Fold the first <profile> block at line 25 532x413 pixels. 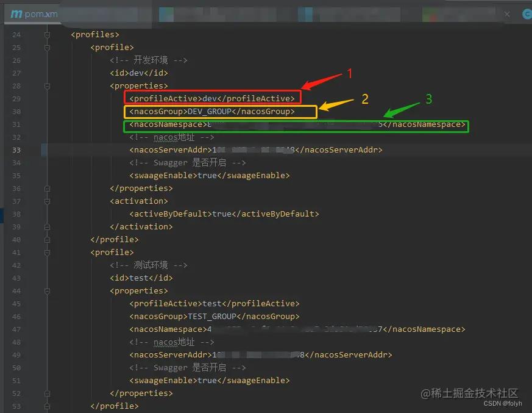point(47,48)
